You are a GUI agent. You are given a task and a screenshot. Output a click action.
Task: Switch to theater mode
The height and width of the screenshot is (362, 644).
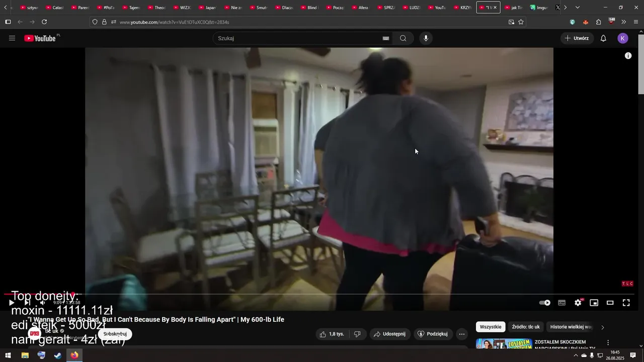point(610,303)
